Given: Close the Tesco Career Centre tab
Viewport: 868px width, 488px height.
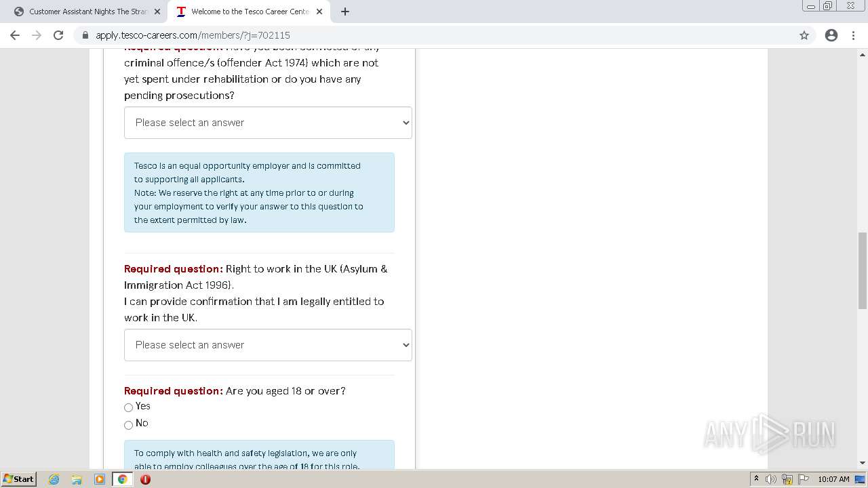Looking at the screenshot, I should [x=319, y=12].
